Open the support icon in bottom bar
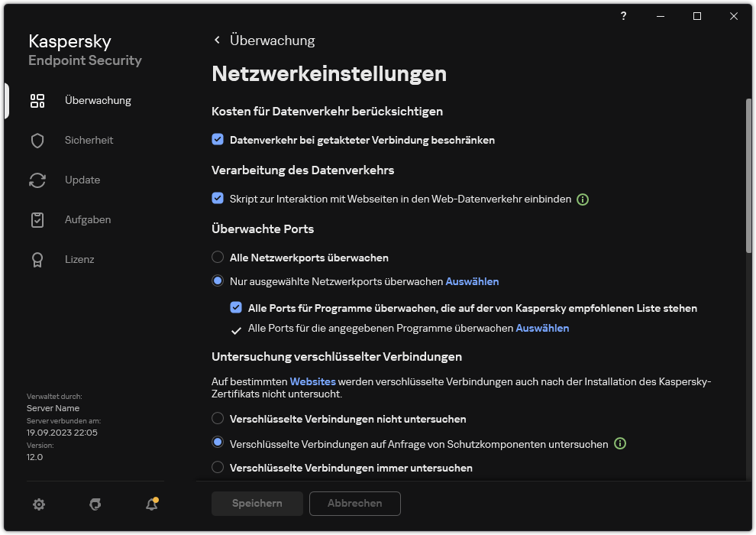The width and height of the screenshot is (756, 535). click(x=95, y=504)
